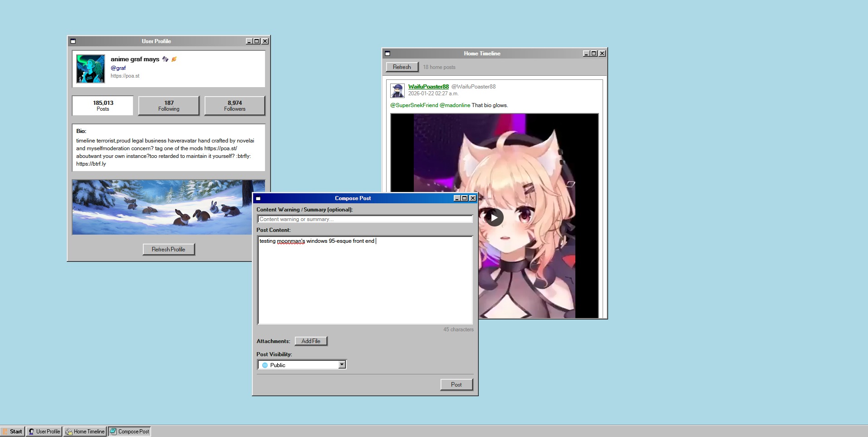Click the globe icon beside Public visibility

(265, 365)
